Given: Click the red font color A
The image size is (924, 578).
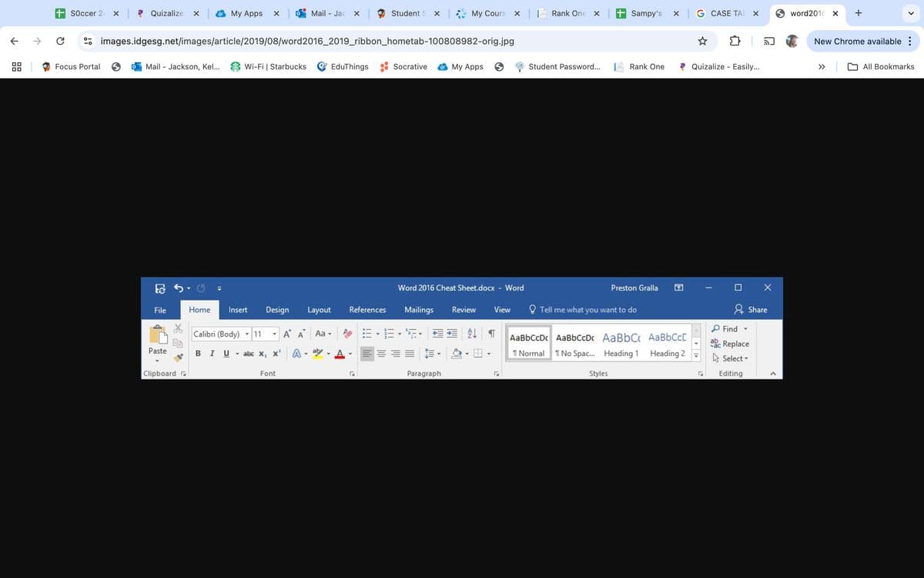Looking at the screenshot, I should click(340, 354).
